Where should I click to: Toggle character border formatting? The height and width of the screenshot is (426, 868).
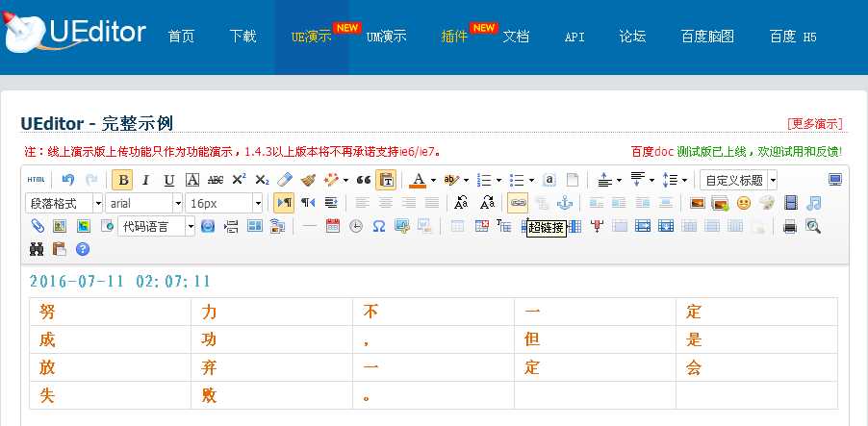point(192,180)
